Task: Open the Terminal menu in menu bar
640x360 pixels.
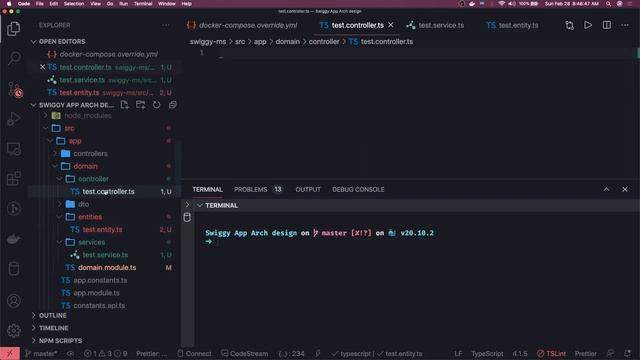Action: (x=143, y=4)
